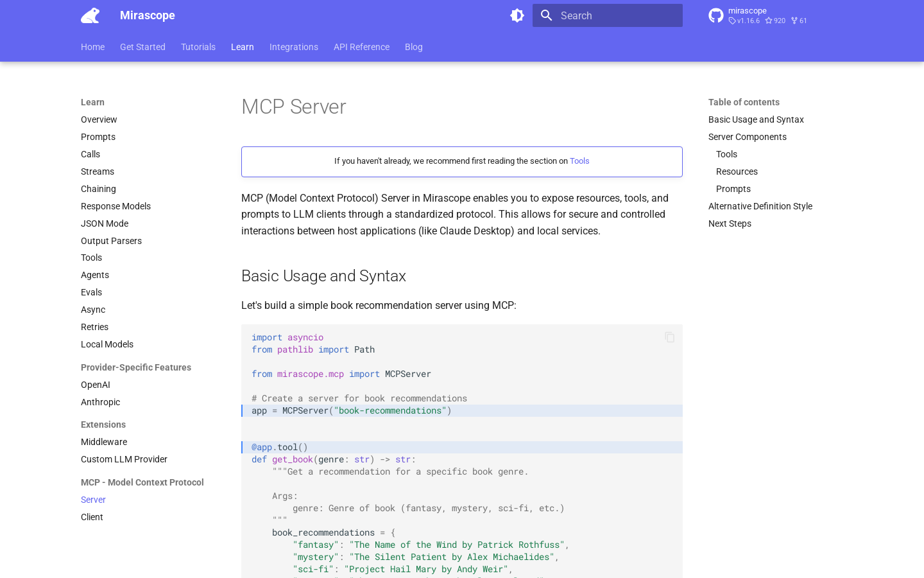924x578 pixels.
Task: Select the Learn tab
Action: pos(243,47)
